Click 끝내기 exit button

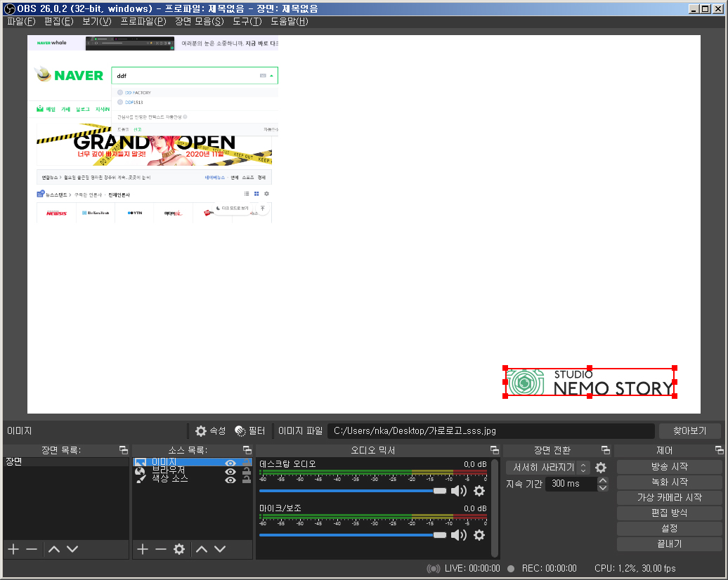point(669,543)
